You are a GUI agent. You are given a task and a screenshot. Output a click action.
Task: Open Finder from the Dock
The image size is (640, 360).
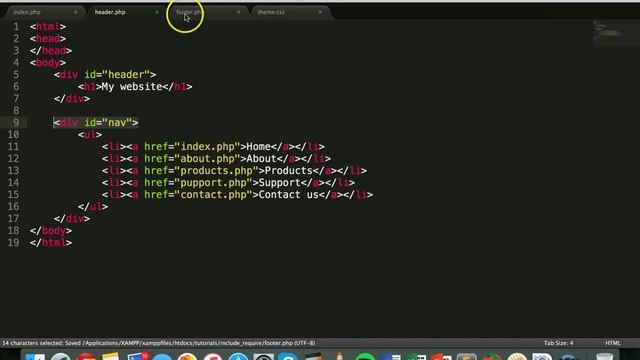click(x=35, y=356)
